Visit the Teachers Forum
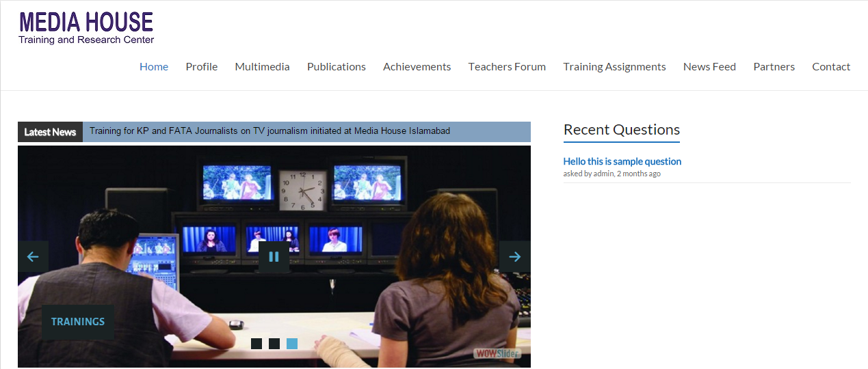Viewport: 868px width, 369px height. [507, 67]
